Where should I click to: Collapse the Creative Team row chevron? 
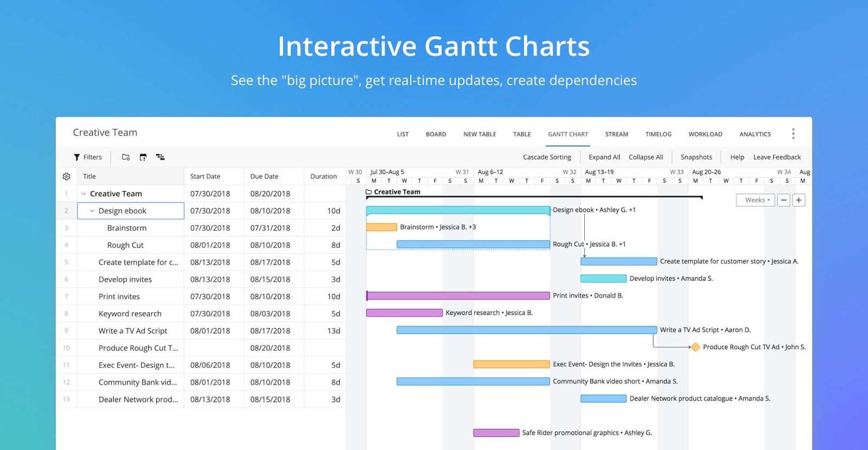pyautogui.click(x=84, y=194)
